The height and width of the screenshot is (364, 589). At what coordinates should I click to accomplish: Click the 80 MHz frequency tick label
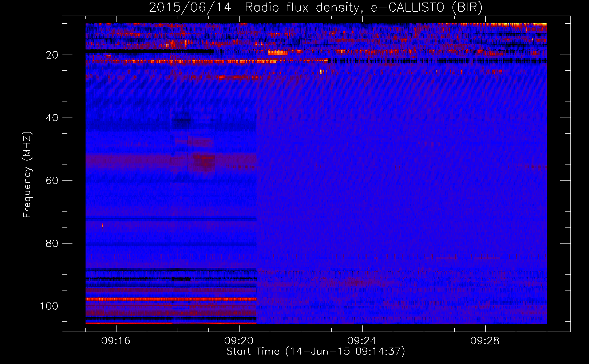click(52, 244)
